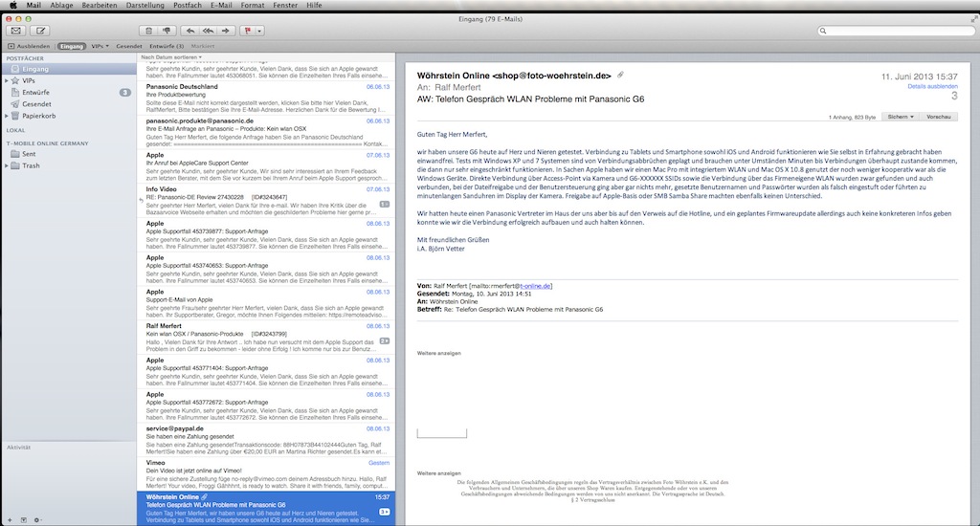
Task: Click t-online.de email link
Action: [x=536, y=286]
